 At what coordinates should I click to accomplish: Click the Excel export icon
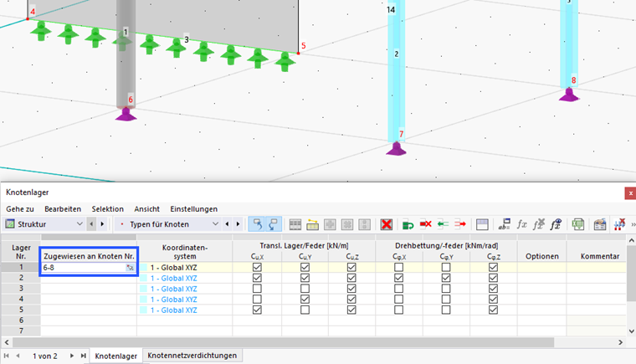tap(577, 224)
